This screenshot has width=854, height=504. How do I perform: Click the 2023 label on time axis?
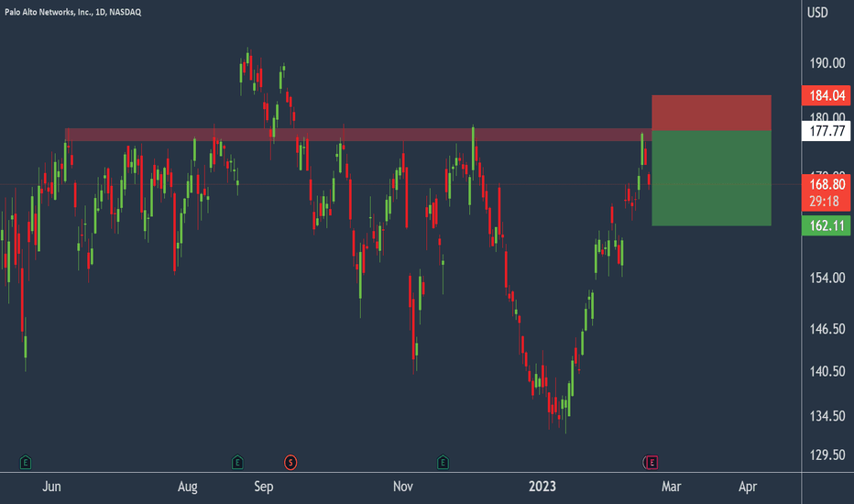click(x=542, y=487)
